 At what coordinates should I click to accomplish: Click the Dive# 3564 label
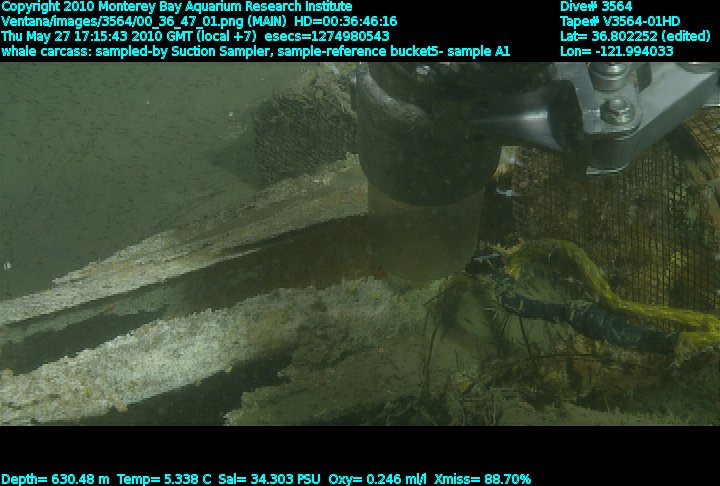click(596, 6)
